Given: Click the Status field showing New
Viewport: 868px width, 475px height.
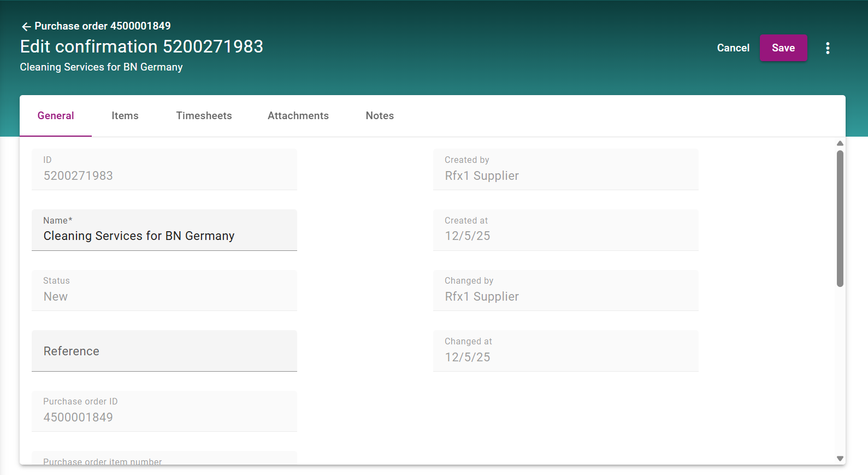Looking at the screenshot, I should pos(164,291).
